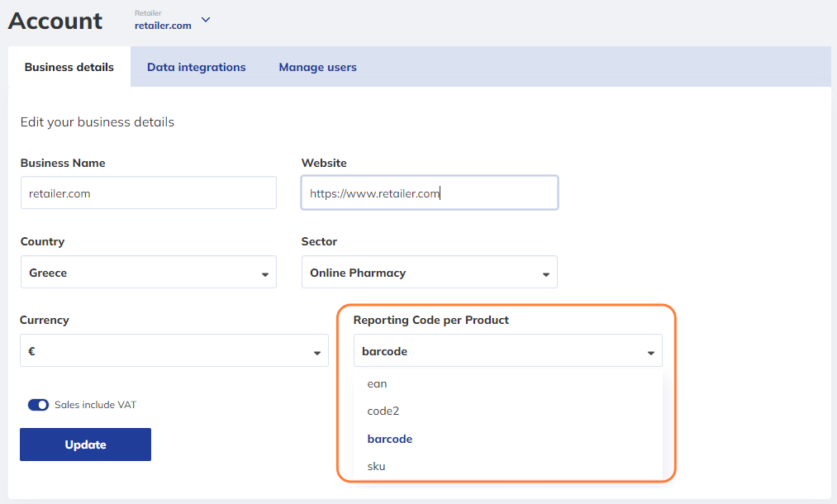Collapse the Reporting Code per Product dropdown
The image size is (837, 504).
496,351
